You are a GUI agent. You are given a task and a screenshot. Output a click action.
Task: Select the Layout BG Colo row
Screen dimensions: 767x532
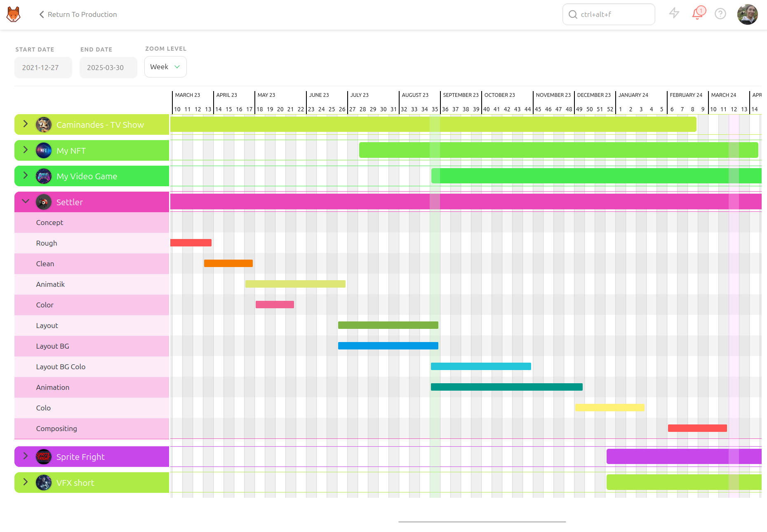click(x=92, y=367)
